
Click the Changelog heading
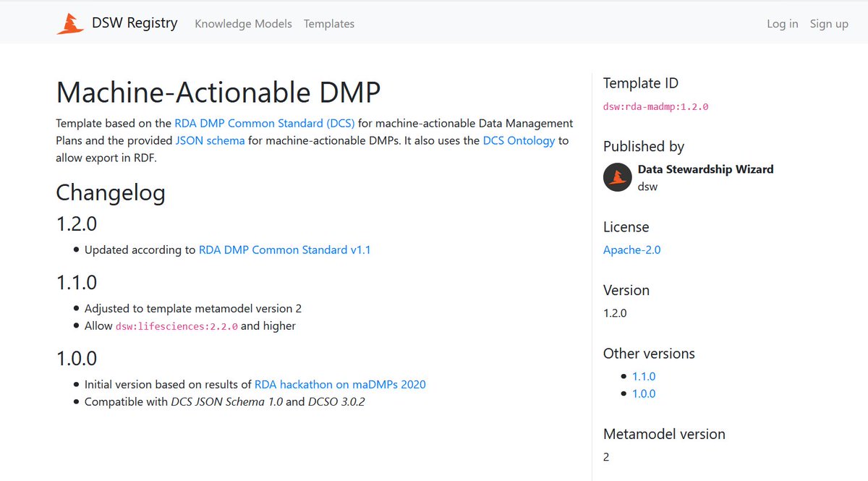[111, 192]
